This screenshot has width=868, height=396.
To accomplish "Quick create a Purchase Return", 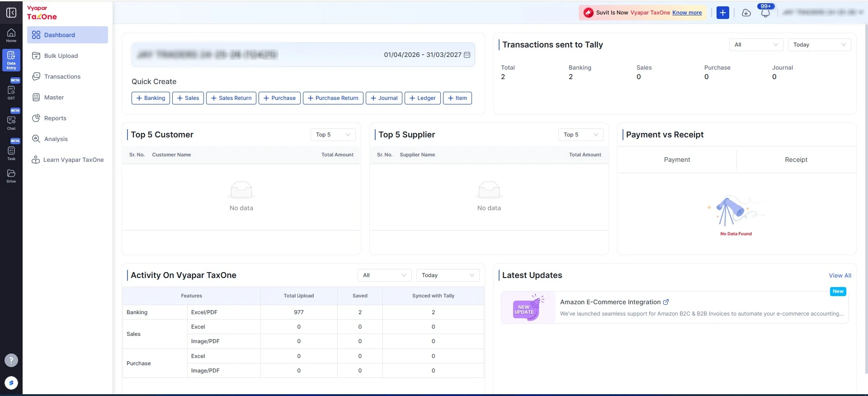I will 333,98.
